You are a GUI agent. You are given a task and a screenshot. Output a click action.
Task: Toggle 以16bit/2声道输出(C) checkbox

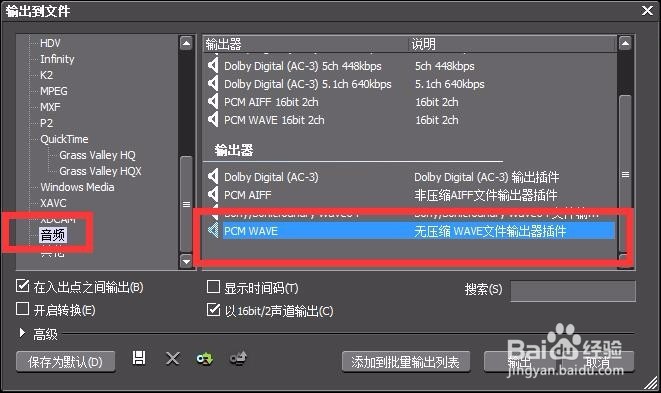[213, 310]
